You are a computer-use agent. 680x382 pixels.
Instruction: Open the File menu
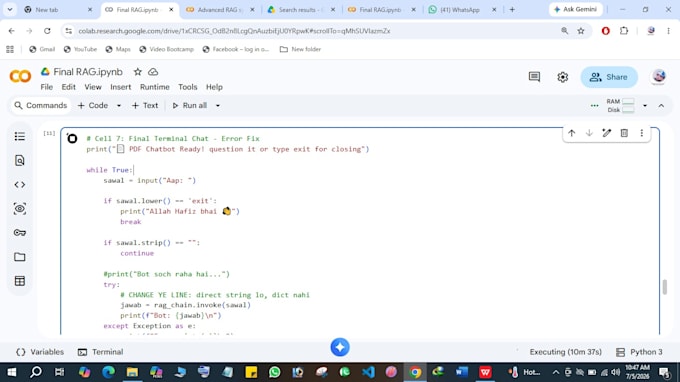[x=46, y=87]
